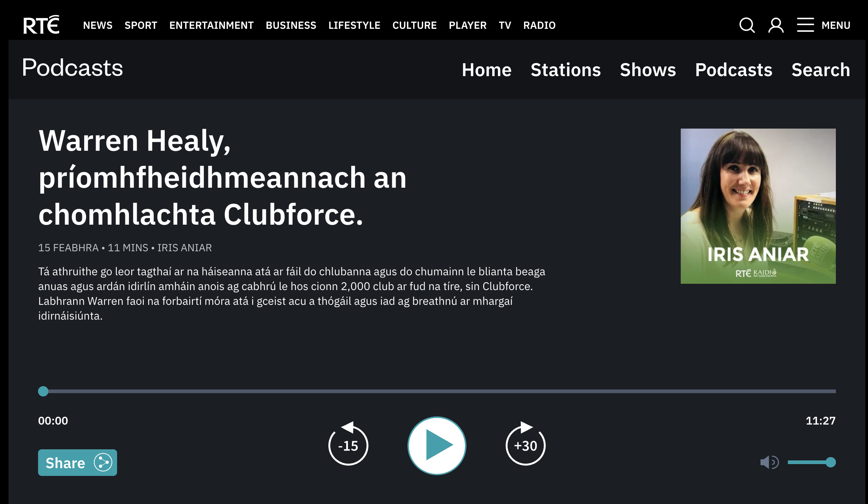Screen dimensions: 868x504
Task: Go to Search tab in radio nav
Action: [x=821, y=70]
